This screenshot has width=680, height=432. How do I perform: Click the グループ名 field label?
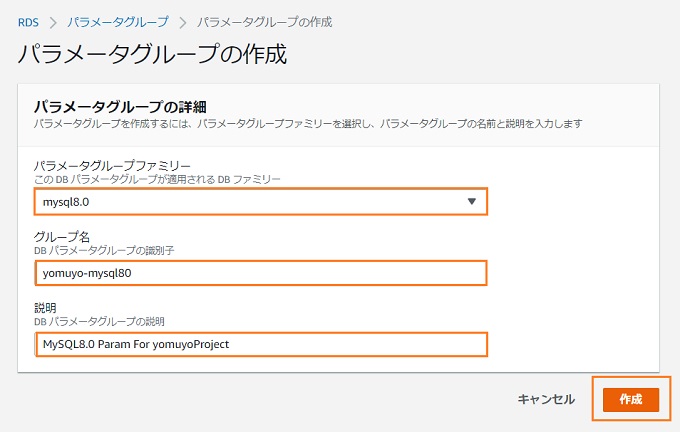coord(62,237)
